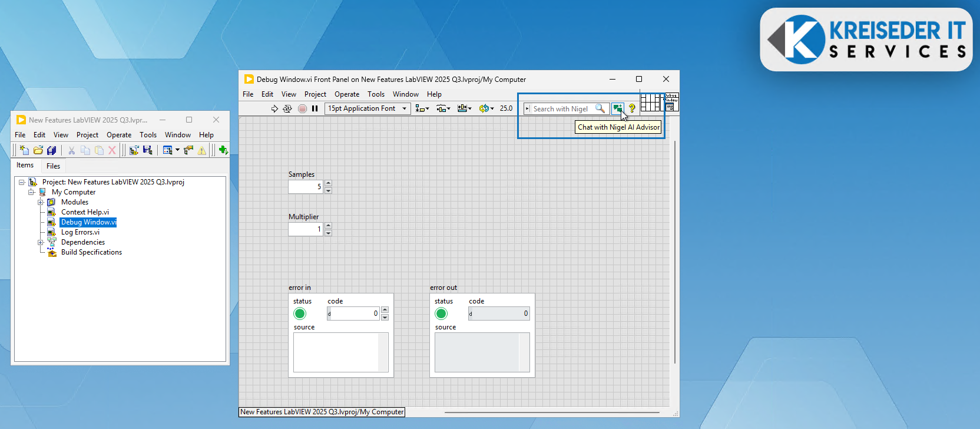Click the 25.0 zoom value in toolbar
980x429 pixels.
point(506,108)
